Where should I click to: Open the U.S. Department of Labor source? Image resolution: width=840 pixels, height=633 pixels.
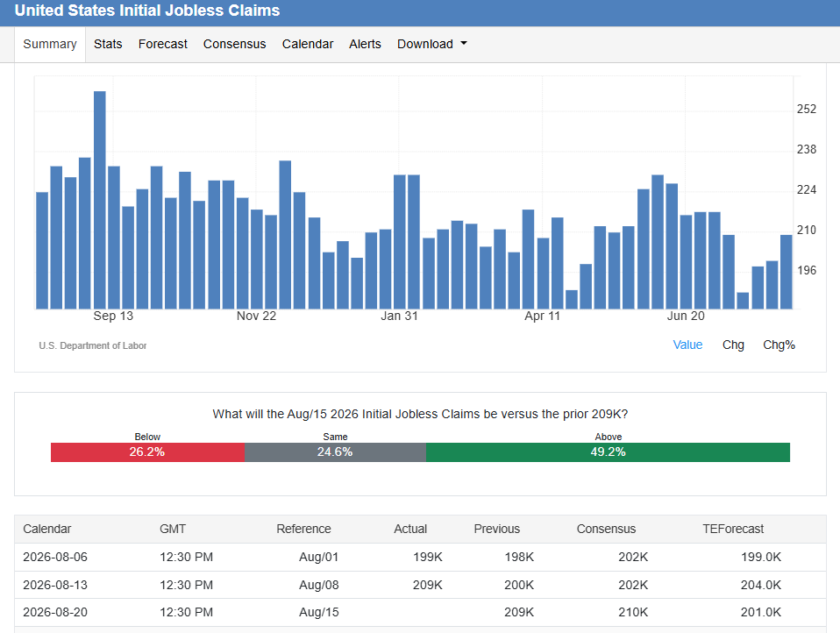pyautogui.click(x=93, y=346)
